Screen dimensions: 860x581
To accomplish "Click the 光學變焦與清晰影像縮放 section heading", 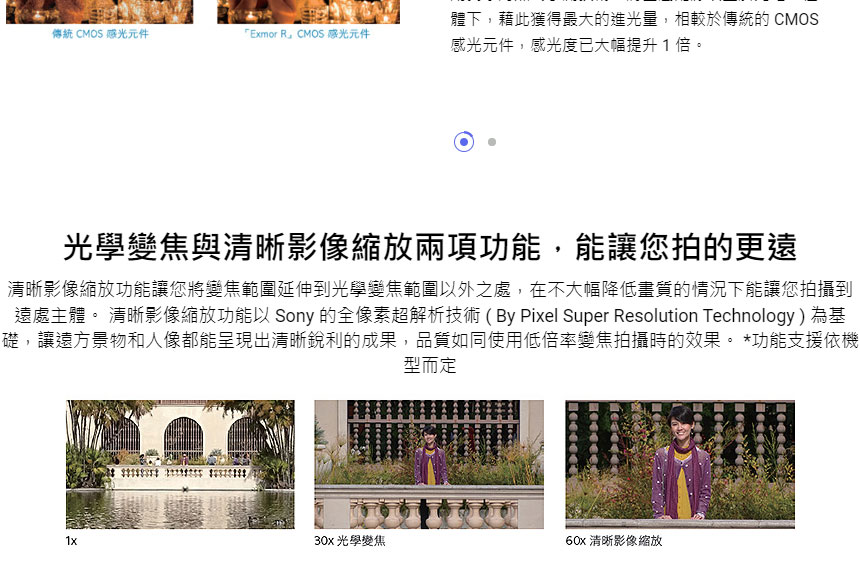I will (430, 246).
